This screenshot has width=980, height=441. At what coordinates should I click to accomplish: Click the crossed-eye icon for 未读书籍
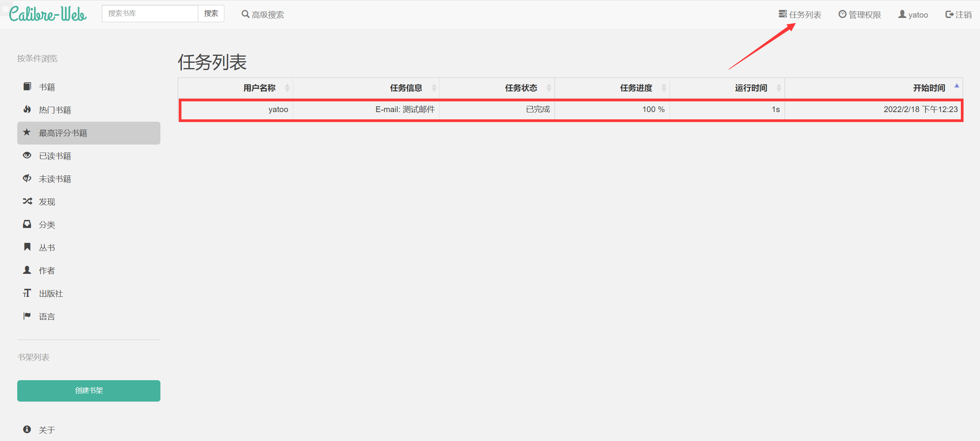pos(27,179)
